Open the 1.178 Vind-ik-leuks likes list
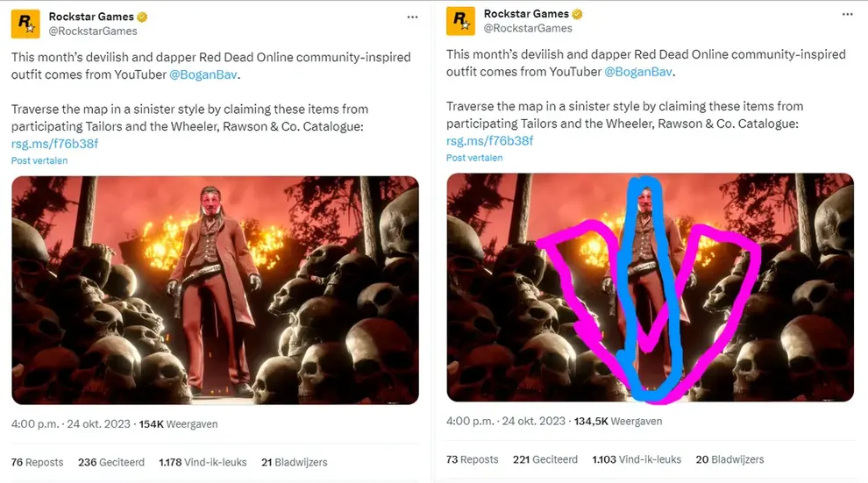This screenshot has width=868, height=483. pyautogui.click(x=203, y=462)
